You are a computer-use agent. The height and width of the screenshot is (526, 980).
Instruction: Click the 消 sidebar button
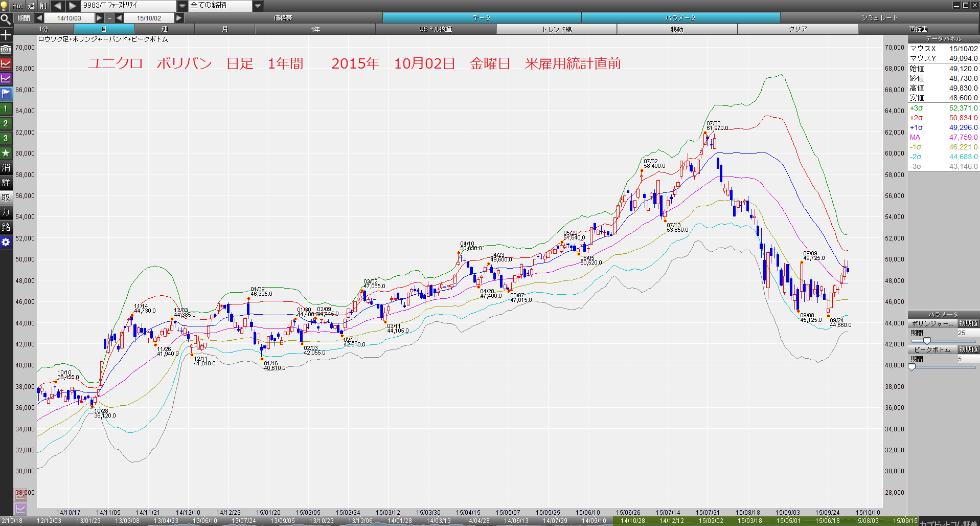click(x=6, y=168)
